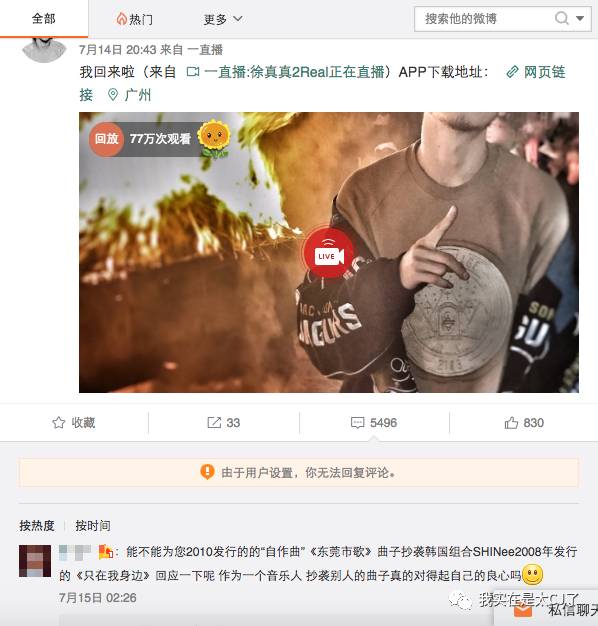
Task: Switch to the 热门 tab
Action: click(x=135, y=19)
